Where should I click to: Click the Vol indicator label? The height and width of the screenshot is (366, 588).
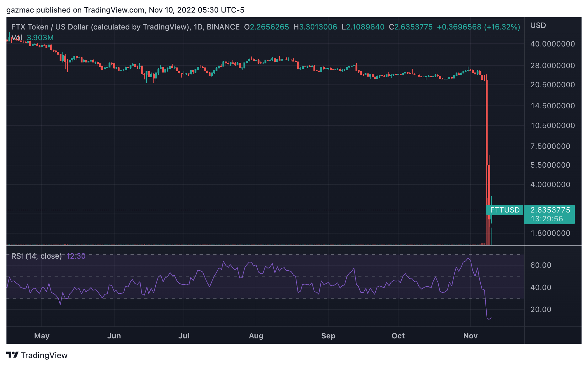tap(17, 38)
